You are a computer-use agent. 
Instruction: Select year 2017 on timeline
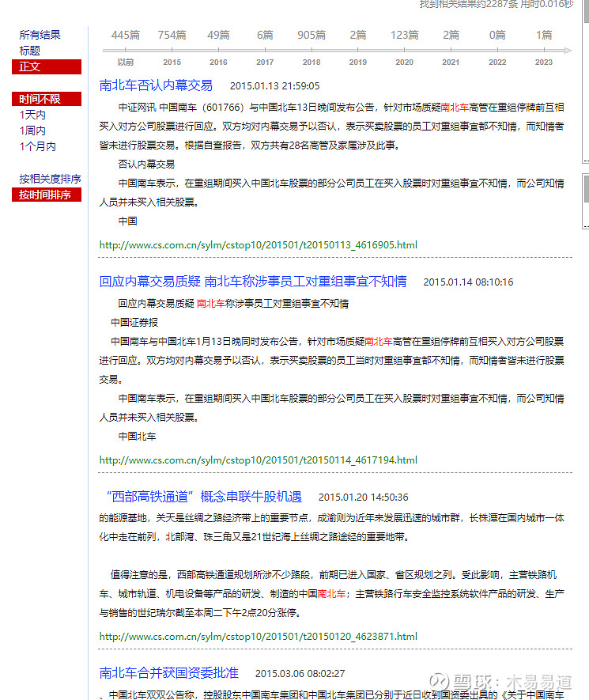(265, 62)
